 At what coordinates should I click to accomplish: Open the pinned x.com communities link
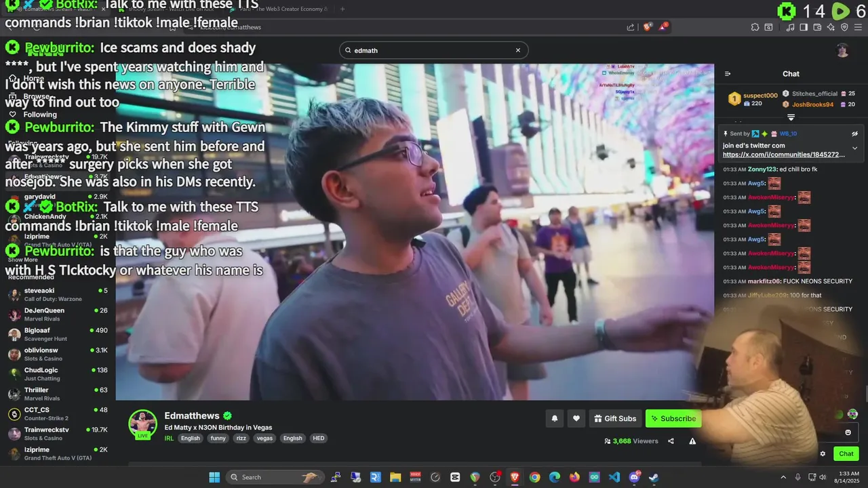(784, 155)
